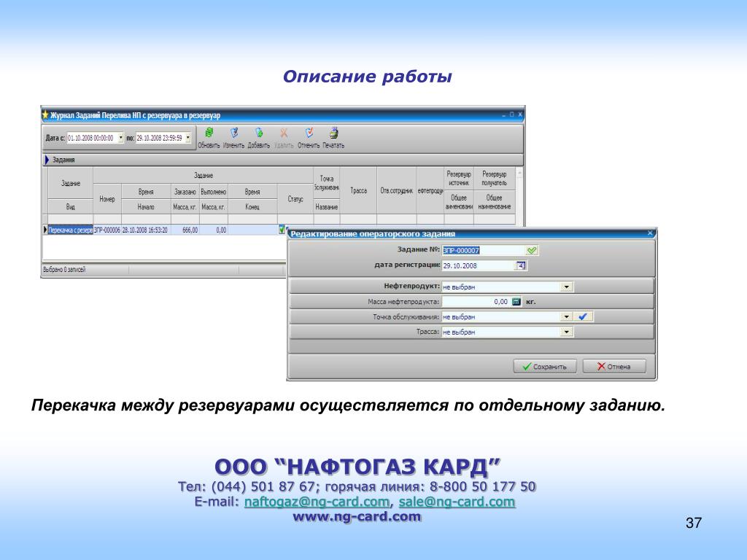Screen dimensions: 747x560
Task: Click the Обновить refresh icon
Action: (209, 133)
